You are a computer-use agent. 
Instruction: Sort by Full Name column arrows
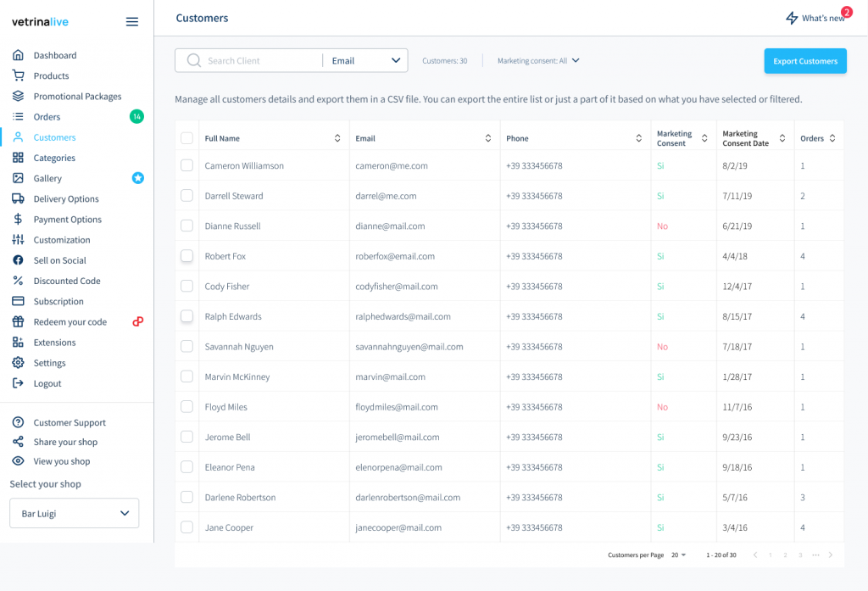(337, 138)
